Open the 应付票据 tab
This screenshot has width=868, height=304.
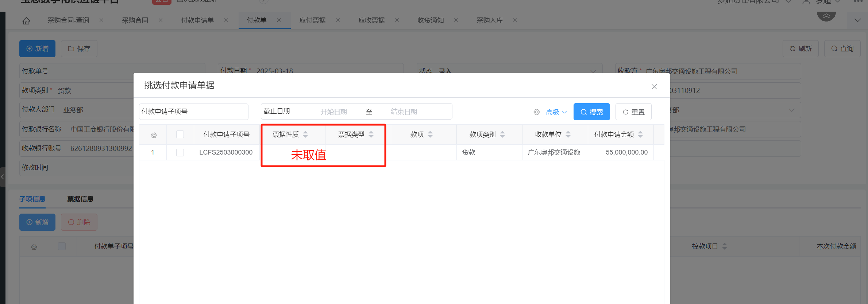click(312, 20)
